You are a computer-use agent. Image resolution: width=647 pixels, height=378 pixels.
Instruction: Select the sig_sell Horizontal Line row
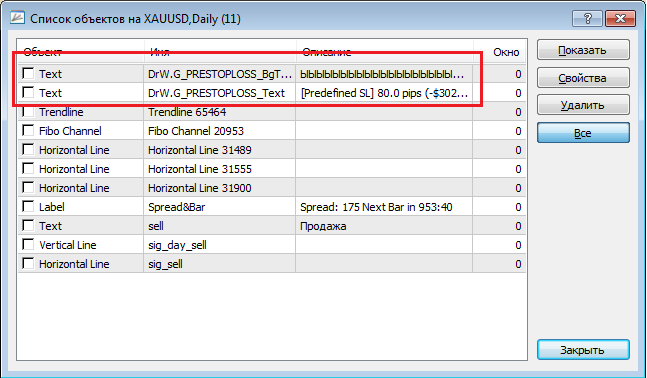click(272, 264)
